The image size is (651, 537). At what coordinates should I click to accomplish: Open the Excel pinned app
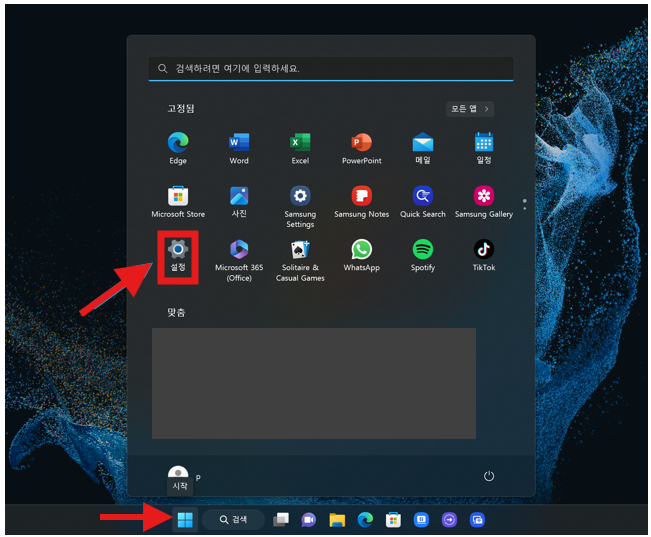pyautogui.click(x=300, y=148)
